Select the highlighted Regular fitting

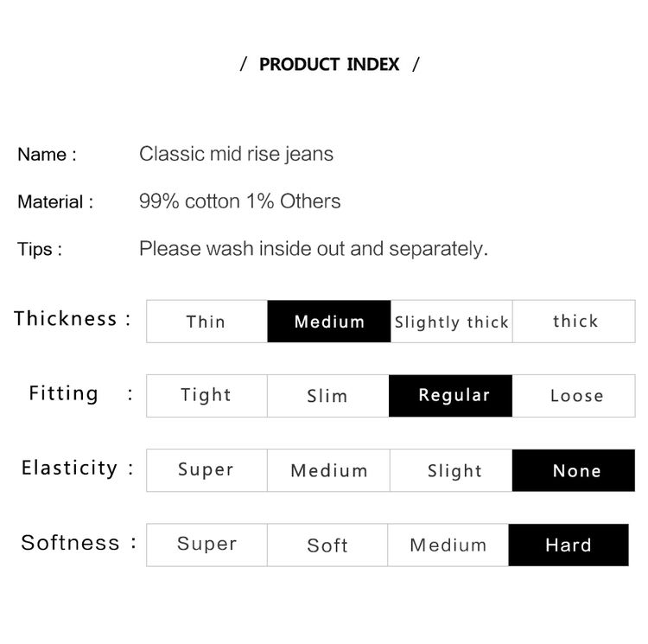450,396
